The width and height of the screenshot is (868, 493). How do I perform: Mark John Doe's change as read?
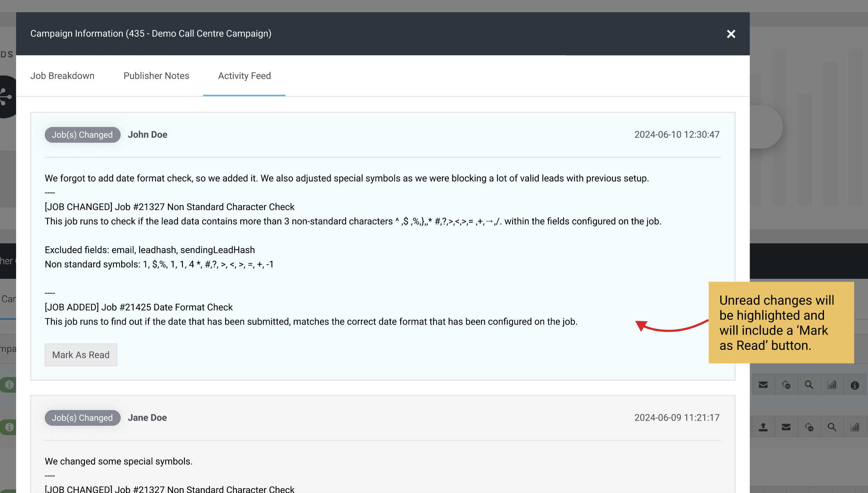click(81, 355)
